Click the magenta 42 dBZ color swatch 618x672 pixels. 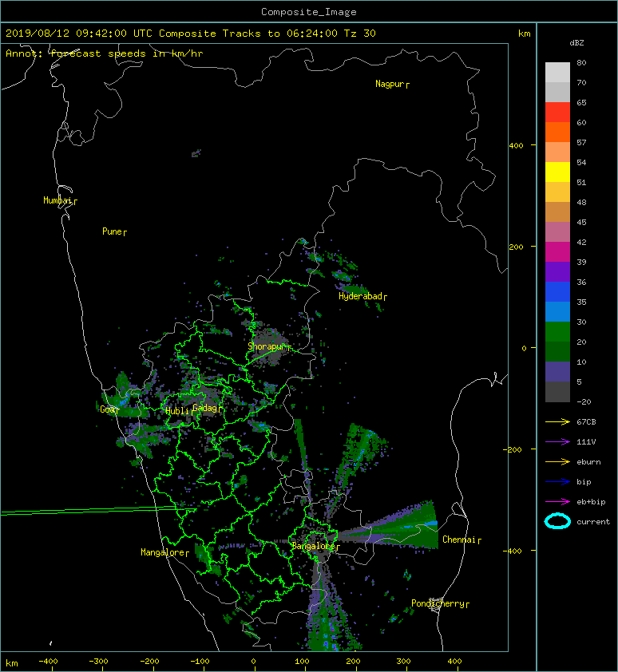click(x=557, y=252)
